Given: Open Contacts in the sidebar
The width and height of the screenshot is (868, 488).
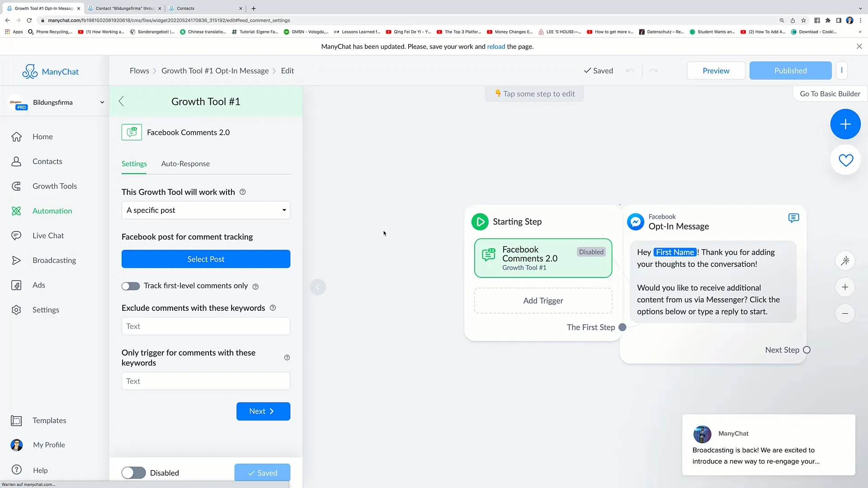Looking at the screenshot, I should tap(47, 161).
